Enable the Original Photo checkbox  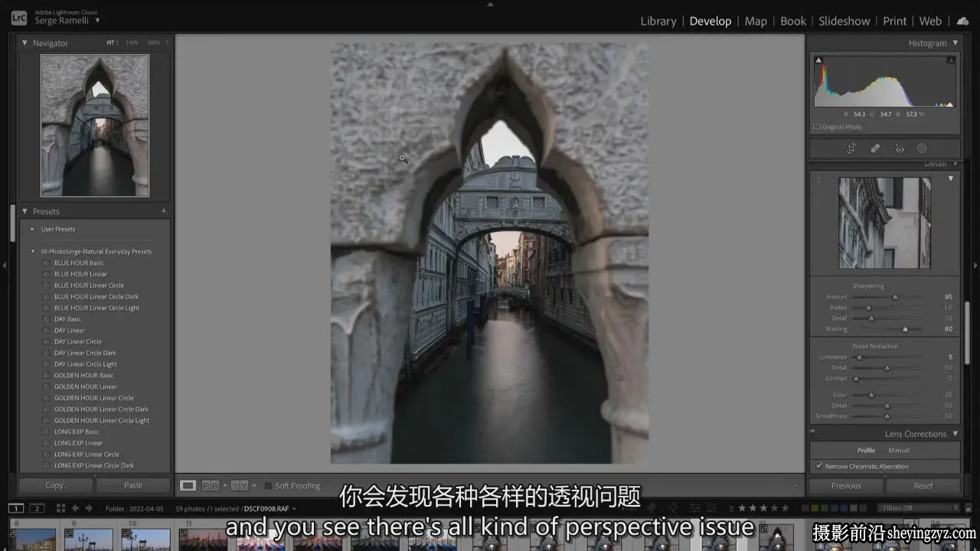tap(817, 127)
